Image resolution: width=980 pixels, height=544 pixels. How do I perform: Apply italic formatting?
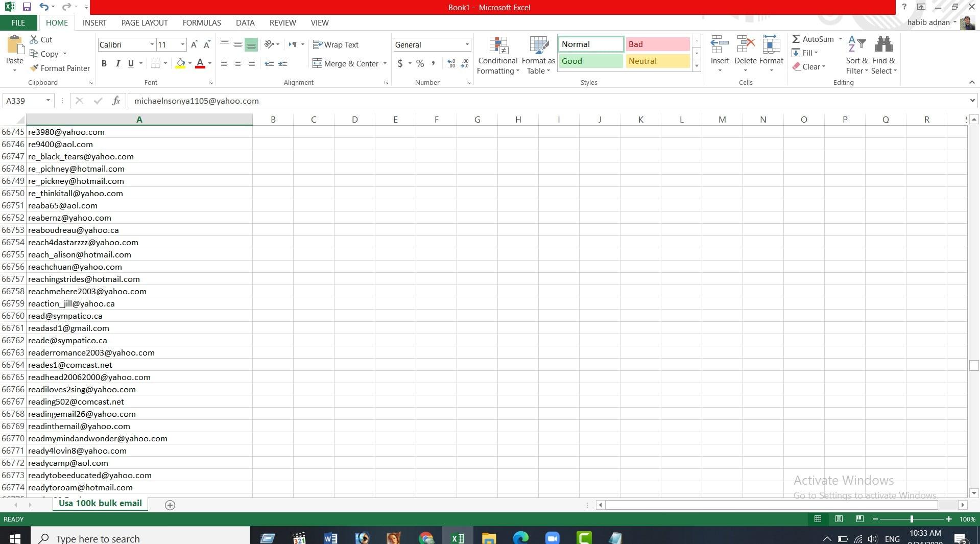[x=117, y=63]
